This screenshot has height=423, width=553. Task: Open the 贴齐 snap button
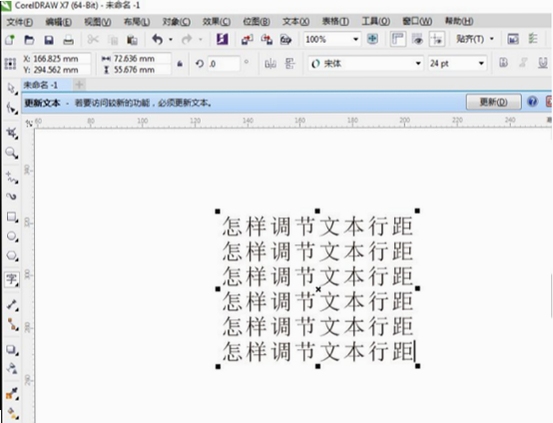(x=474, y=39)
